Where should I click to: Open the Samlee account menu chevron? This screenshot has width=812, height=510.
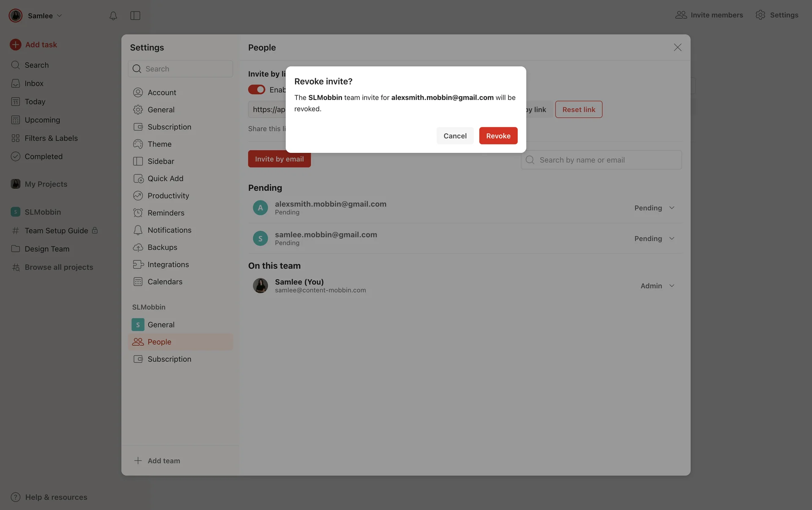(60, 16)
